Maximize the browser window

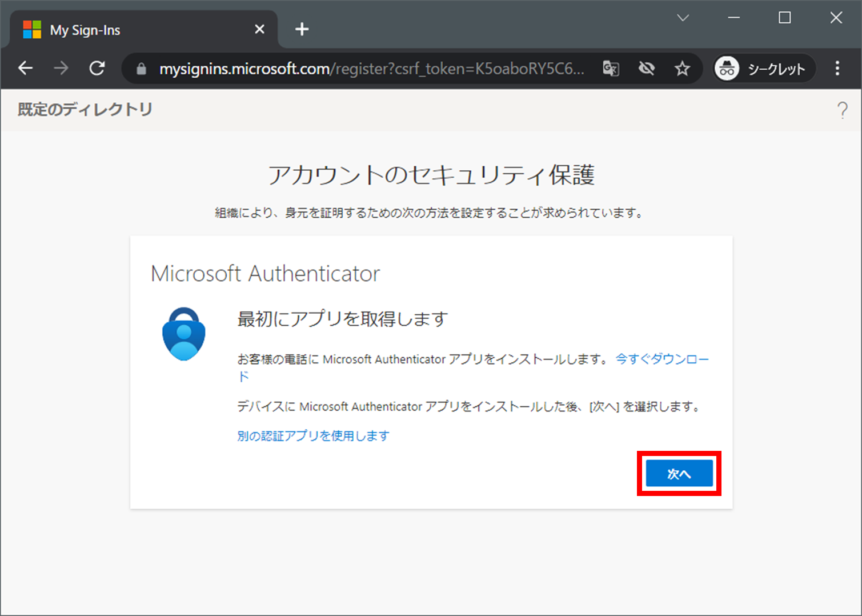point(785,18)
